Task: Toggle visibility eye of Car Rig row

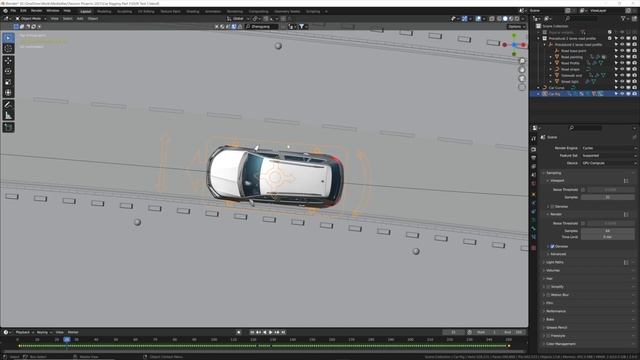Action: 622,94
